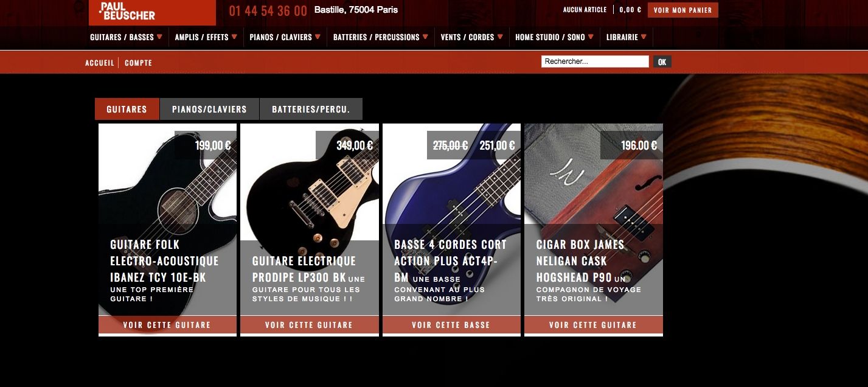Image resolution: width=868 pixels, height=387 pixels.
Task: Open the Vents / Cordes menu
Action: point(471,37)
